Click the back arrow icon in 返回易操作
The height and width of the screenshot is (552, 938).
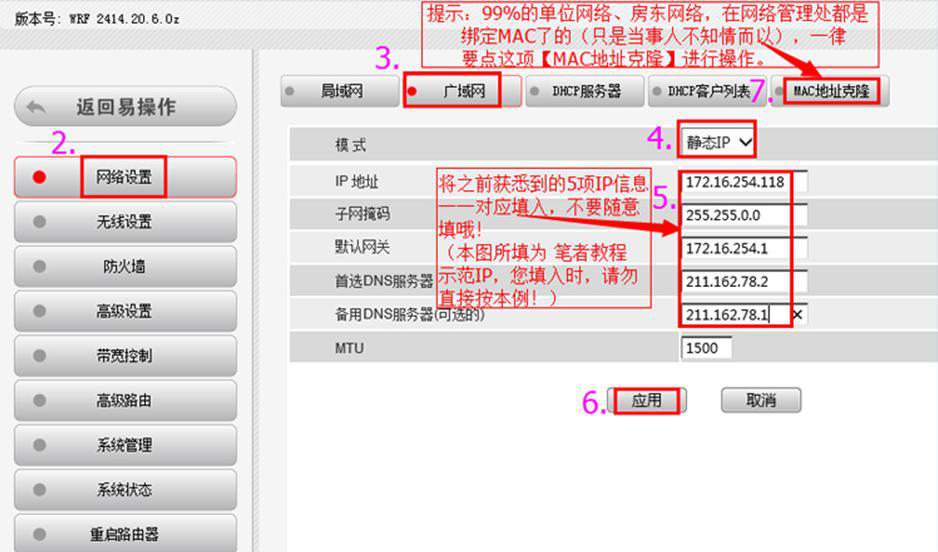click(x=36, y=108)
